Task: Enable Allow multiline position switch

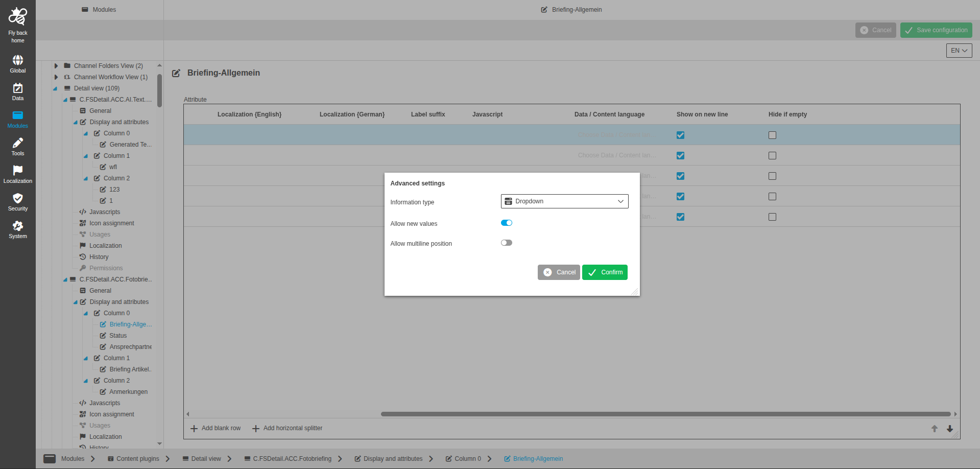Action: pos(507,243)
